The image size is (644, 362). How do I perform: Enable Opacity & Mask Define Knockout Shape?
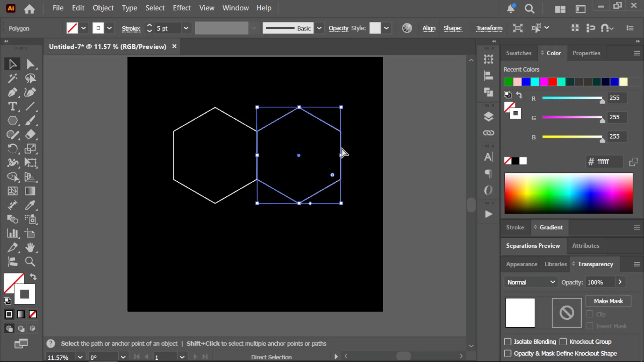click(508, 353)
